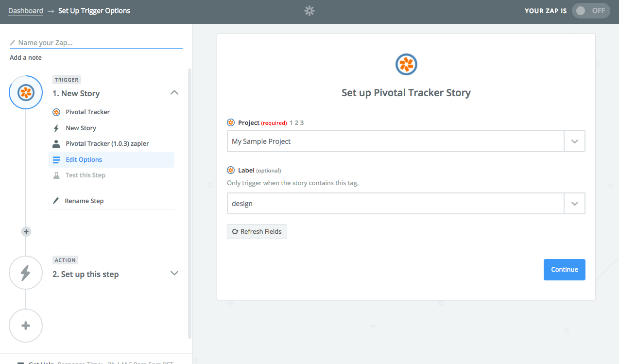Expand 2. Set up this step
The width and height of the screenshot is (619, 364).
tap(174, 273)
